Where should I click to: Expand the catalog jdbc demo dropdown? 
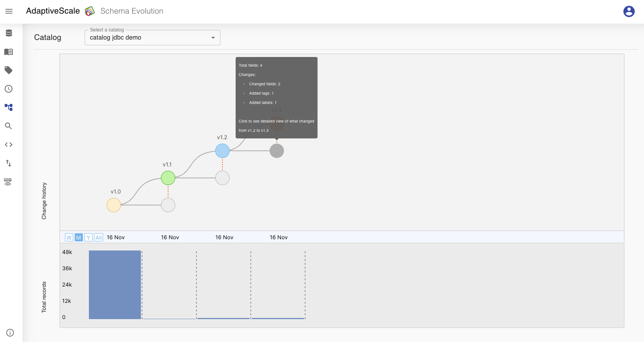(x=153, y=38)
